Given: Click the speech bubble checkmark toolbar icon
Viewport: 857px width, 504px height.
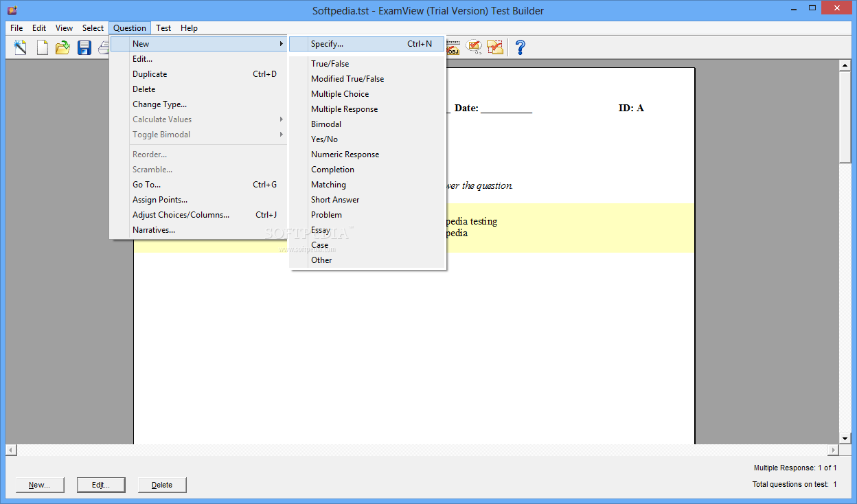Looking at the screenshot, I should pos(474,47).
